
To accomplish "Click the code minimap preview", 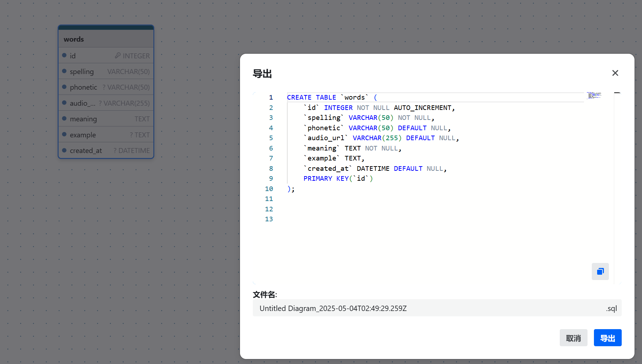I will click(594, 95).
